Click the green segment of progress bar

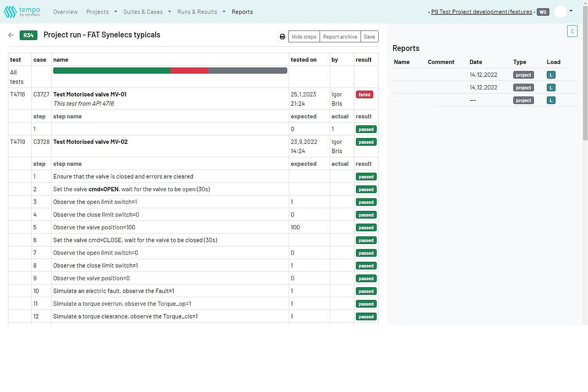tap(112, 71)
